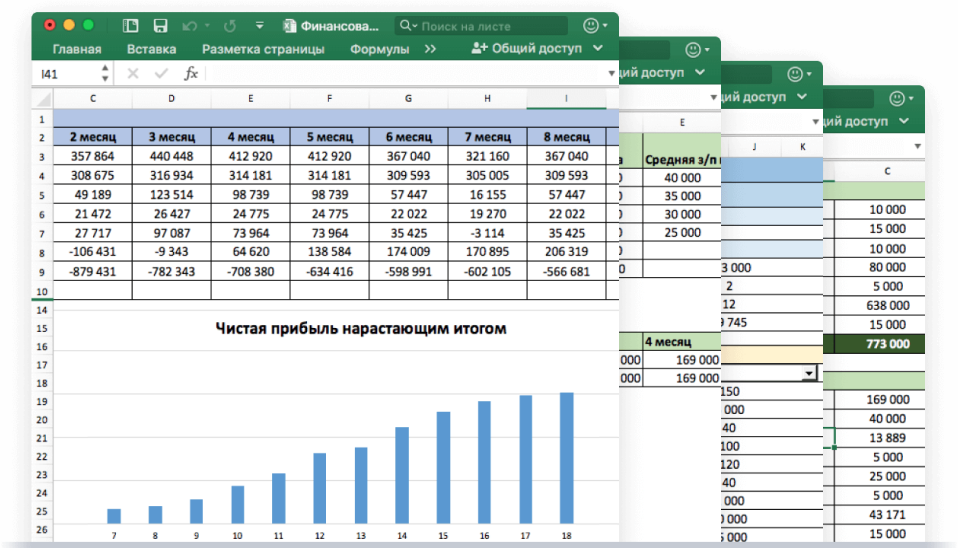
Task: Click 4 месяц header in second window
Action: tap(682, 342)
